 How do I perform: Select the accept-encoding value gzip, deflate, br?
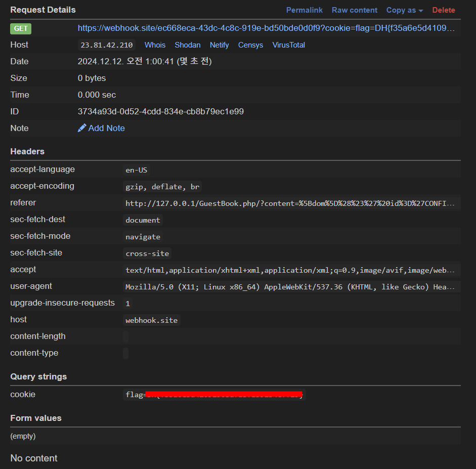pyautogui.click(x=162, y=187)
